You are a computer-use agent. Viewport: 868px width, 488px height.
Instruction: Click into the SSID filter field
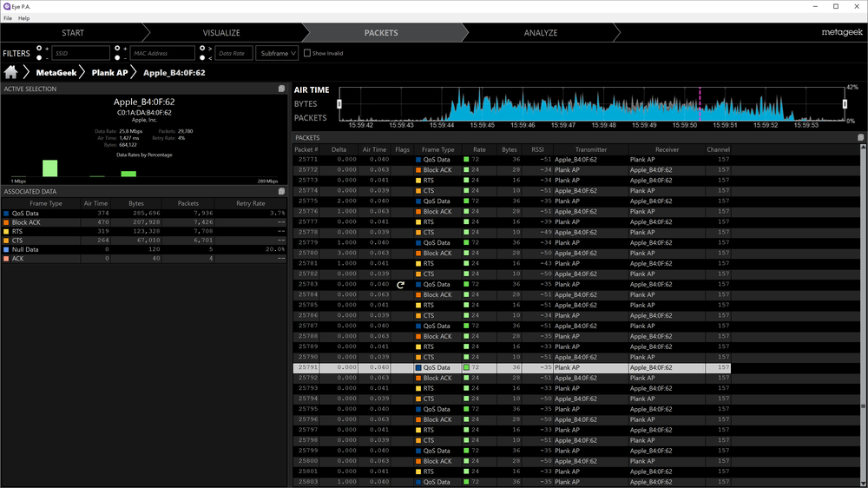(81, 53)
